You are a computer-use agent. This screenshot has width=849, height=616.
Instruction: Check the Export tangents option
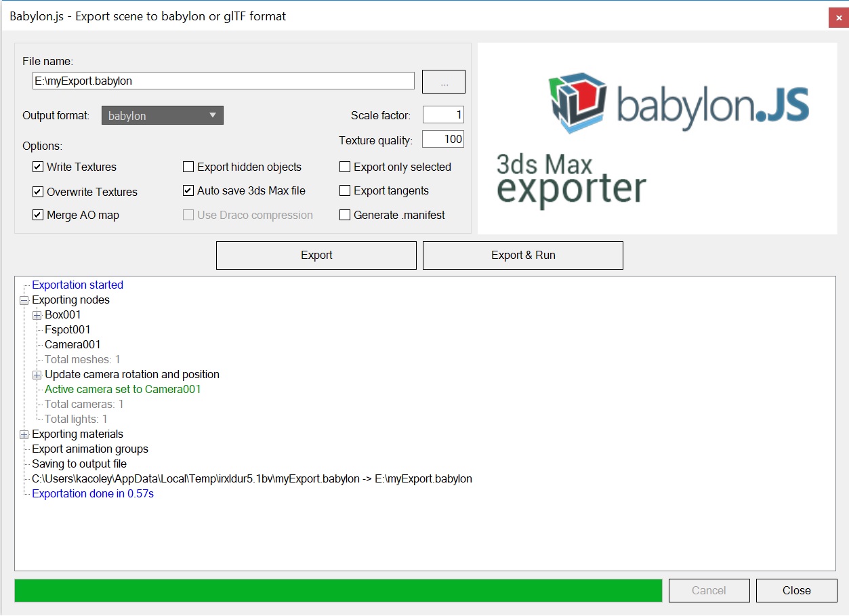coord(345,190)
